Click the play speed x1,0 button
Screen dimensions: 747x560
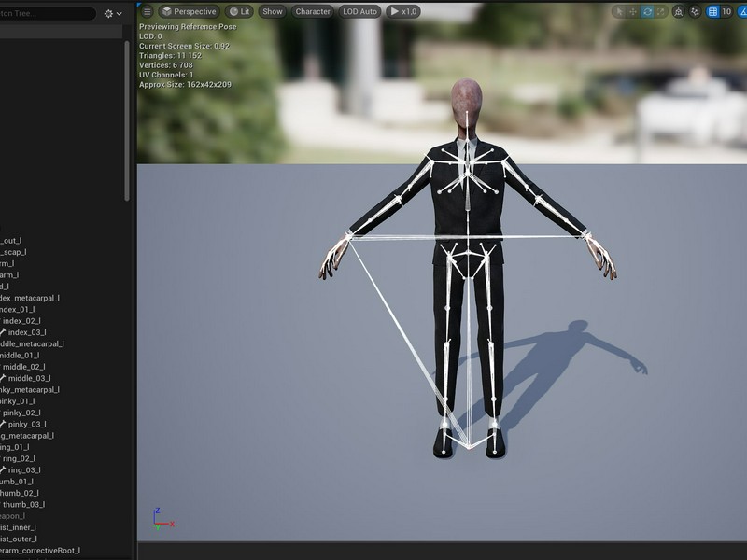[x=403, y=11]
